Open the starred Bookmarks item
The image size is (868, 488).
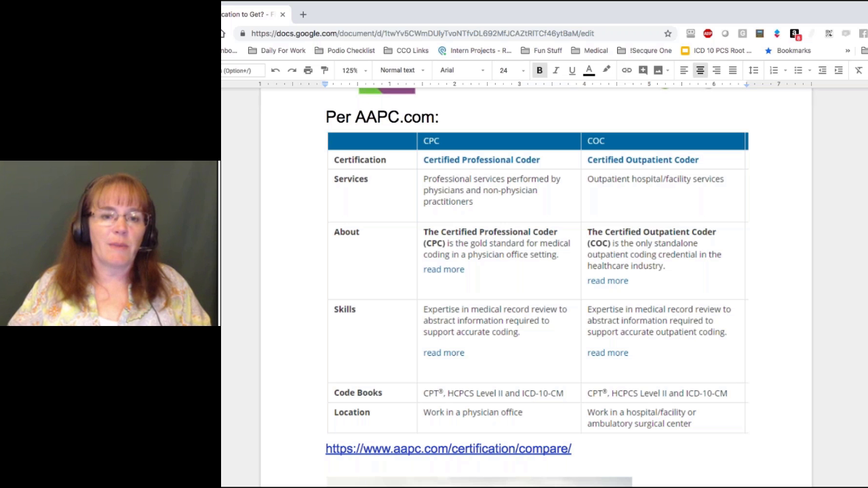pos(787,51)
